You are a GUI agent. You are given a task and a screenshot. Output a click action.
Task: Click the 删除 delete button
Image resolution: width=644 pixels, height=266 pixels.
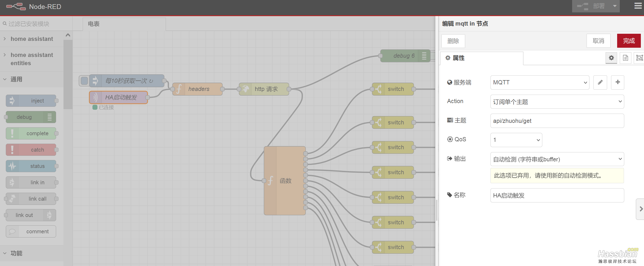(x=453, y=41)
